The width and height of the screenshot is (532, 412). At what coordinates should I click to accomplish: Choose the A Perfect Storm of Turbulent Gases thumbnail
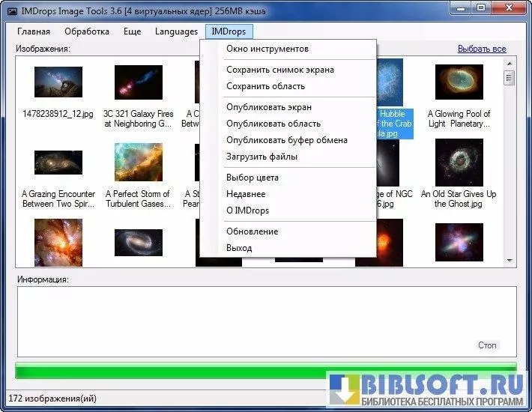click(x=138, y=163)
